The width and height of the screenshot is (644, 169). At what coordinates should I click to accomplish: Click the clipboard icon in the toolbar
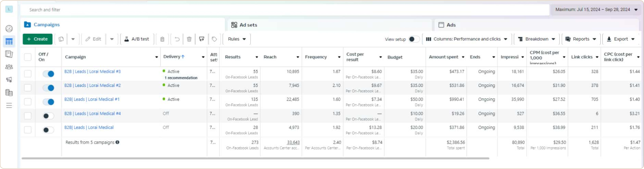point(162,39)
